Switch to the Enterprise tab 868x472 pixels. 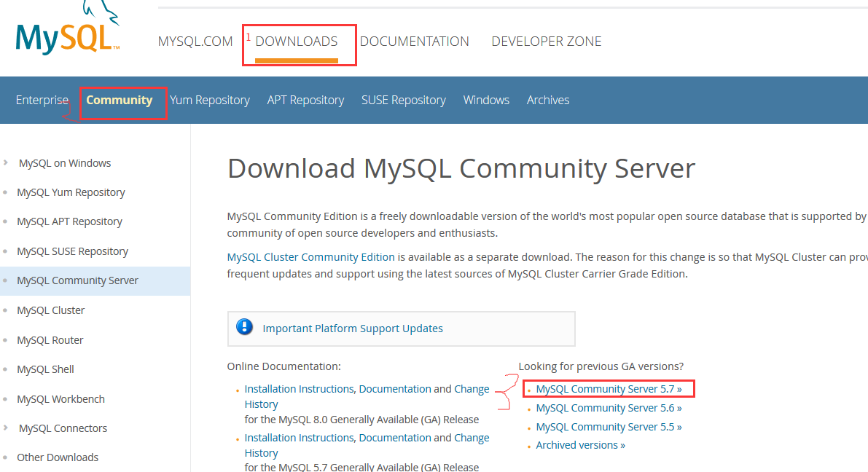point(42,100)
